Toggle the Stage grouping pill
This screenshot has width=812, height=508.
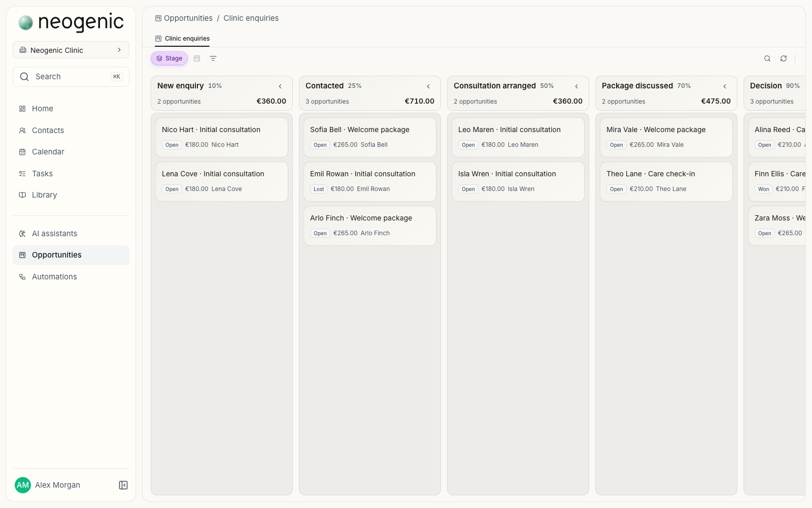click(x=169, y=58)
